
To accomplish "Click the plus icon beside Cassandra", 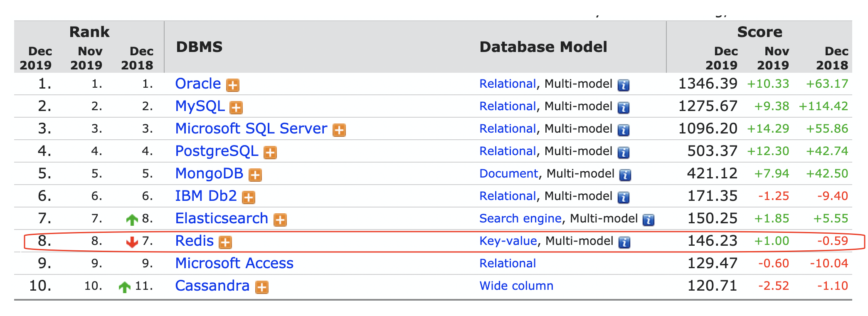I will pos(261,287).
